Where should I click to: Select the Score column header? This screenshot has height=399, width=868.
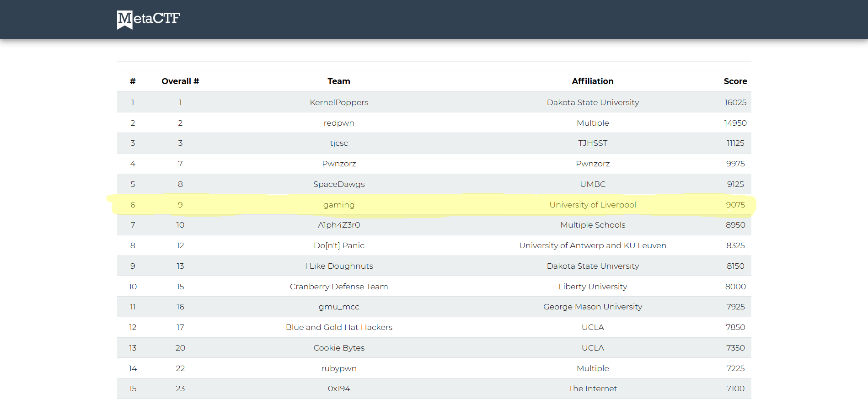735,81
